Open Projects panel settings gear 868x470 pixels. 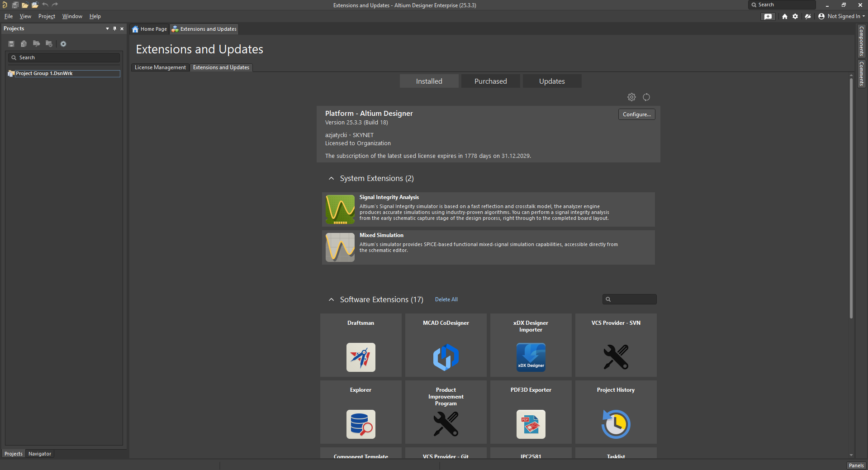tap(63, 44)
